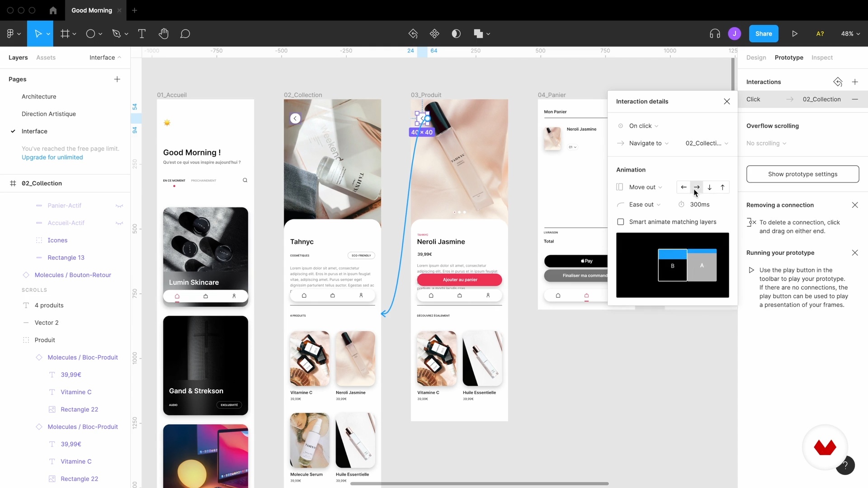Click the animation preview thumbnail
This screenshot has height=488, width=868.
click(672, 265)
